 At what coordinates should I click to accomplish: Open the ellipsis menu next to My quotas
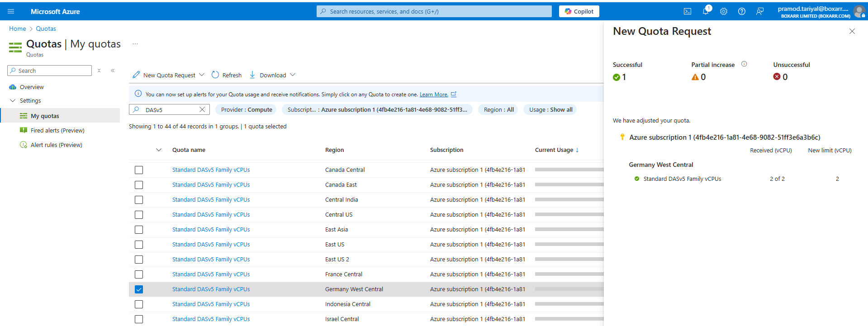(x=135, y=44)
